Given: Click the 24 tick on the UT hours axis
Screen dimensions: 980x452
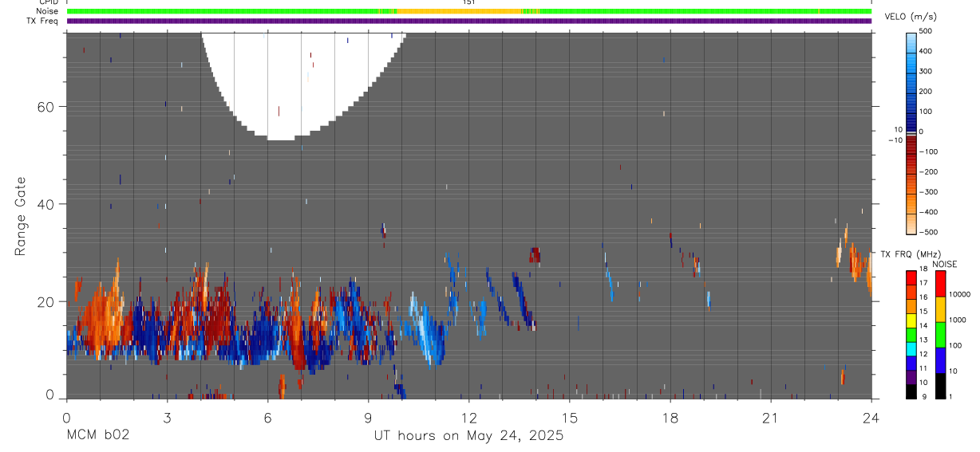Looking at the screenshot, I should click(871, 418).
